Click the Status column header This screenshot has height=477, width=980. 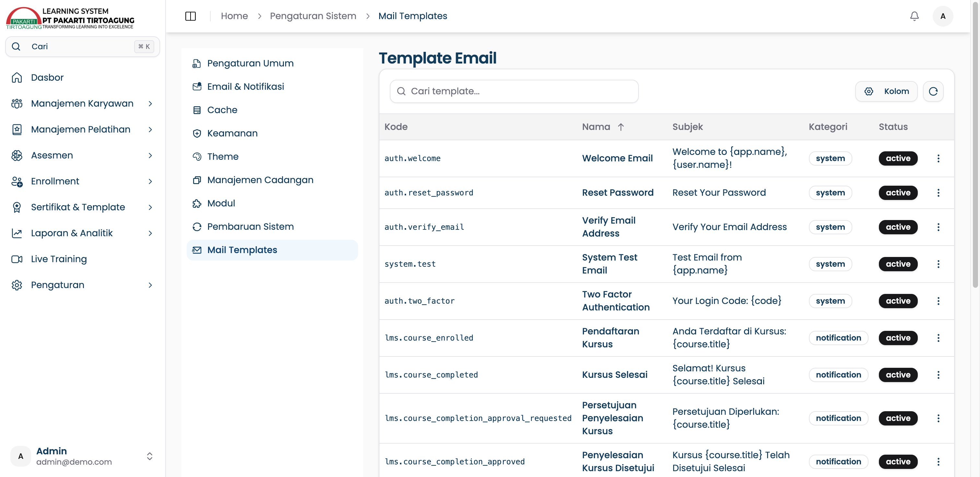tap(893, 127)
